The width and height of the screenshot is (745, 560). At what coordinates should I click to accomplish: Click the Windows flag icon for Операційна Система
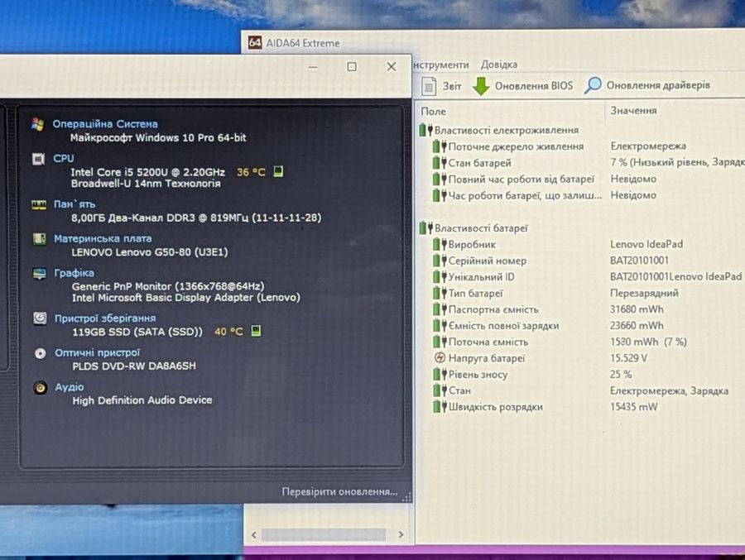coord(37,124)
